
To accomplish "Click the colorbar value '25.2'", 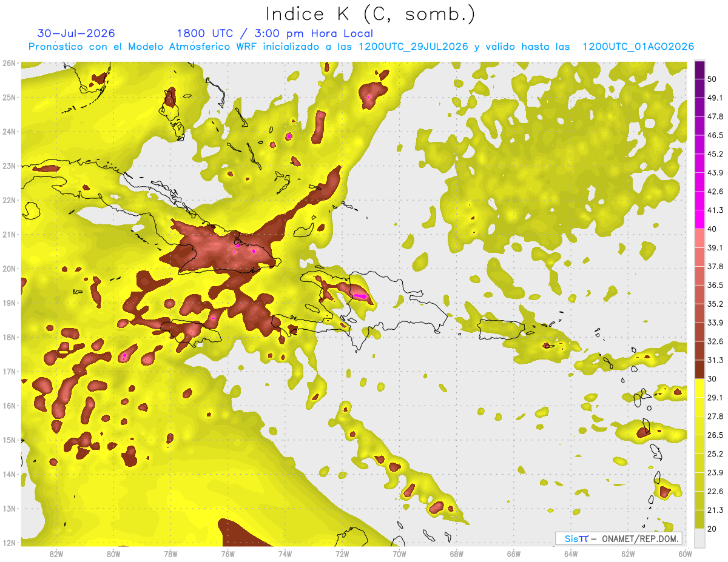I will pos(715,453).
